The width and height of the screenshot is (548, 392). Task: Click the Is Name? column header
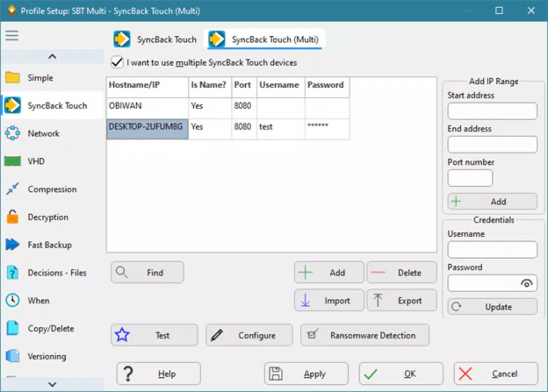[x=209, y=87]
